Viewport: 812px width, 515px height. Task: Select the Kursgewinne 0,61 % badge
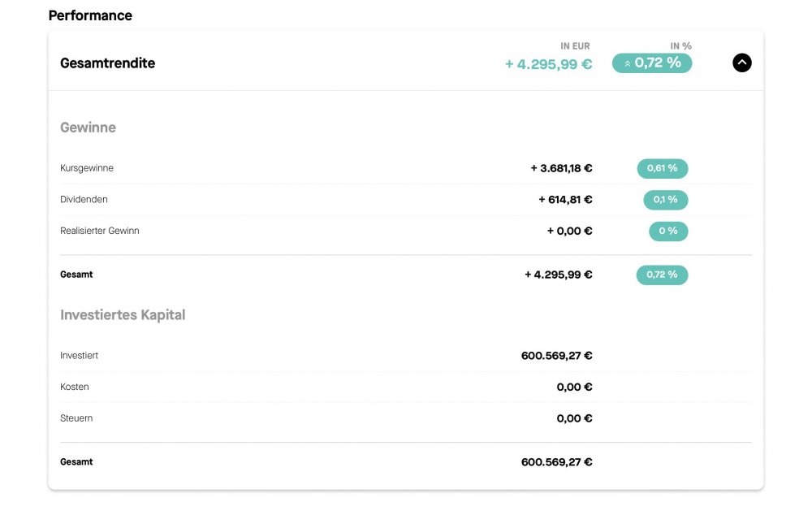click(x=662, y=168)
